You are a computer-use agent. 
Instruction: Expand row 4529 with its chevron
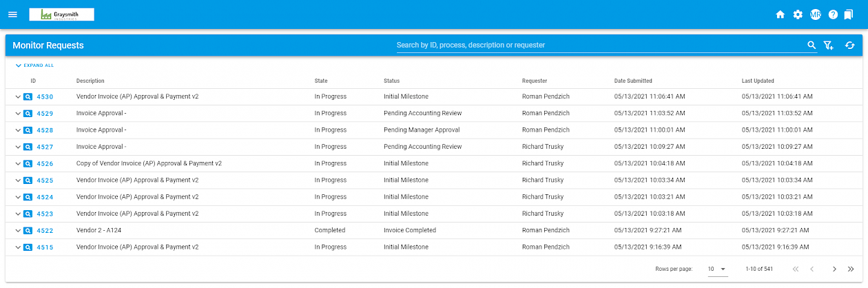click(x=18, y=114)
